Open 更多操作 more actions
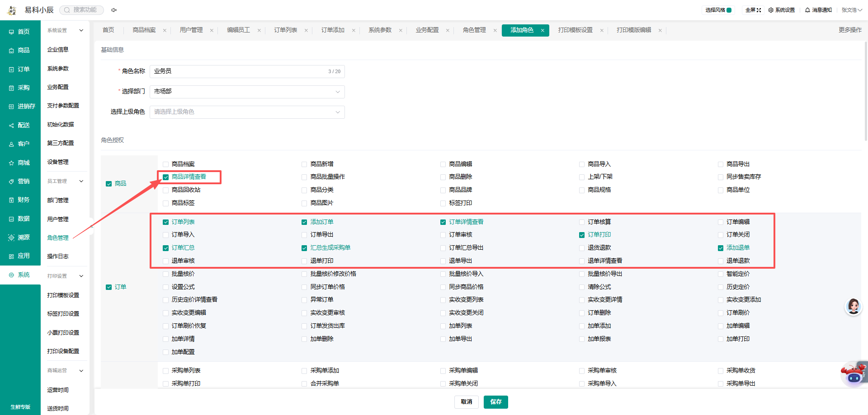Image resolution: width=868 pixels, height=415 pixels. (x=850, y=30)
